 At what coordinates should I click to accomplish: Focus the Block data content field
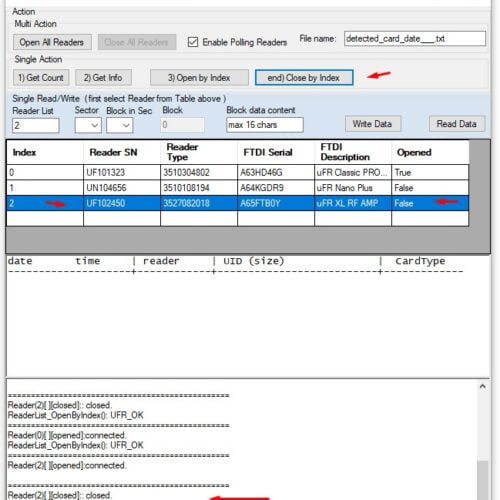(265, 125)
